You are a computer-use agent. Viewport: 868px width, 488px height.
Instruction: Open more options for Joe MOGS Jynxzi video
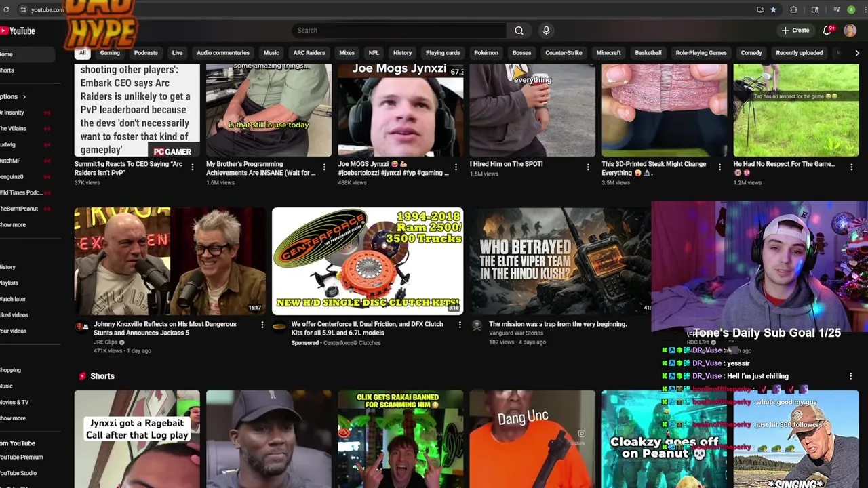pyautogui.click(x=456, y=167)
